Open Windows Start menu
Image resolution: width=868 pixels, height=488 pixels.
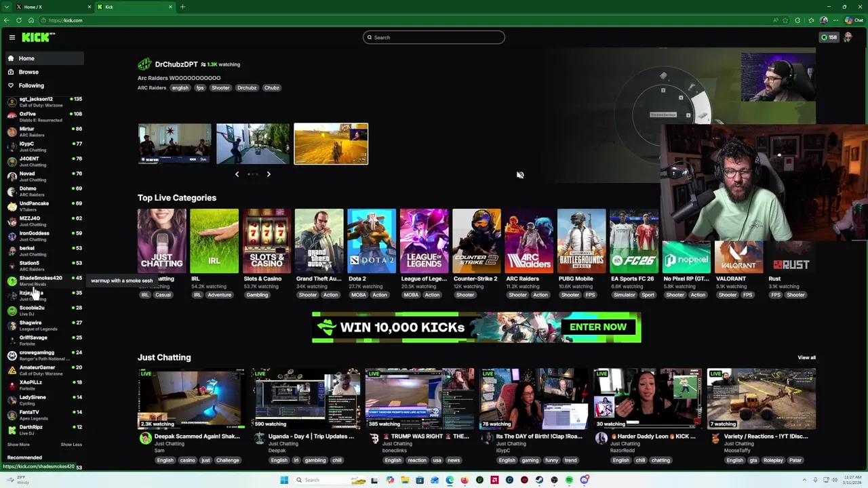[285, 480]
